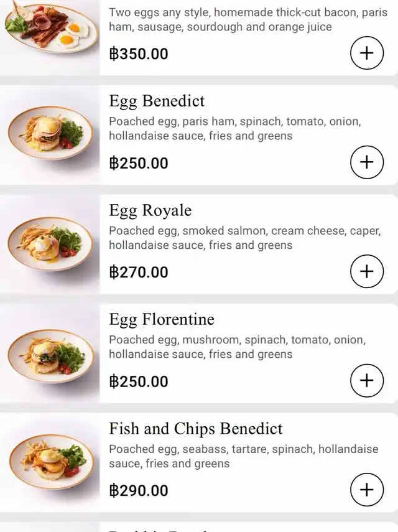Open the Egg Benedict item title
Viewport: 398px width, 532px height.
coord(157,101)
